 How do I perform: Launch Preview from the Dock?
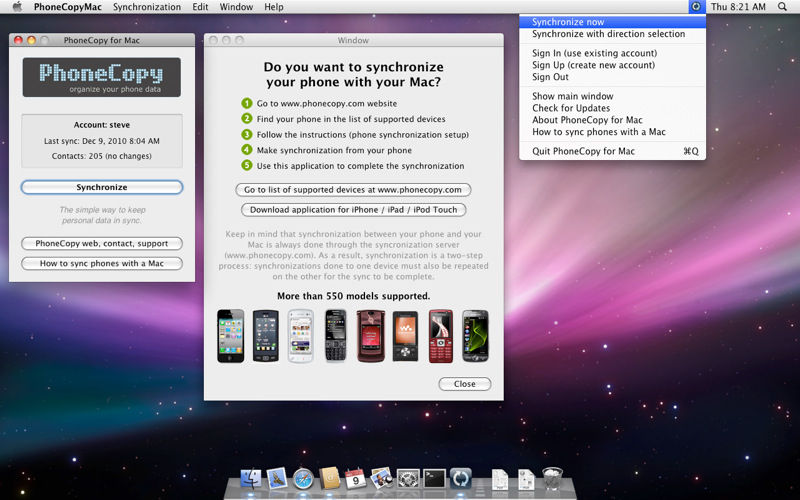(381, 479)
